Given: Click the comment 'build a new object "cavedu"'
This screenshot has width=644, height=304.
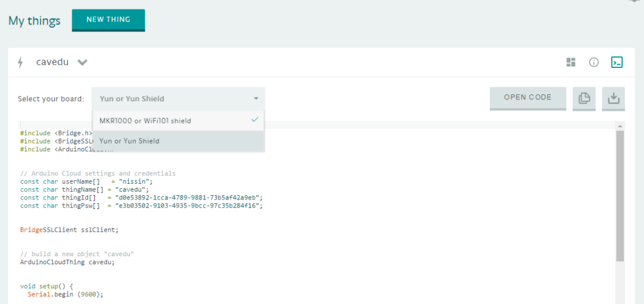Looking at the screenshot, I should pos(77,254).
